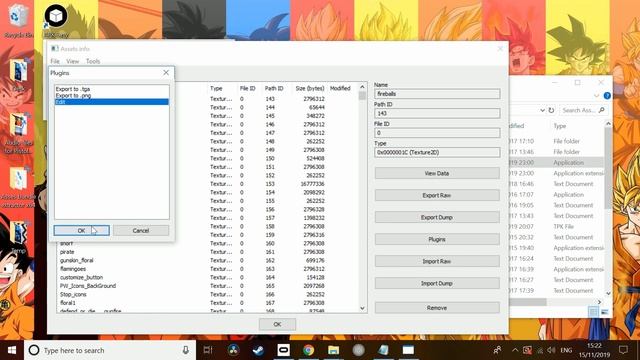Image resolution: width=640 pixels, height=360 pixels.
Task: Click the Plugins button in right panel
Action: (437, 239)
